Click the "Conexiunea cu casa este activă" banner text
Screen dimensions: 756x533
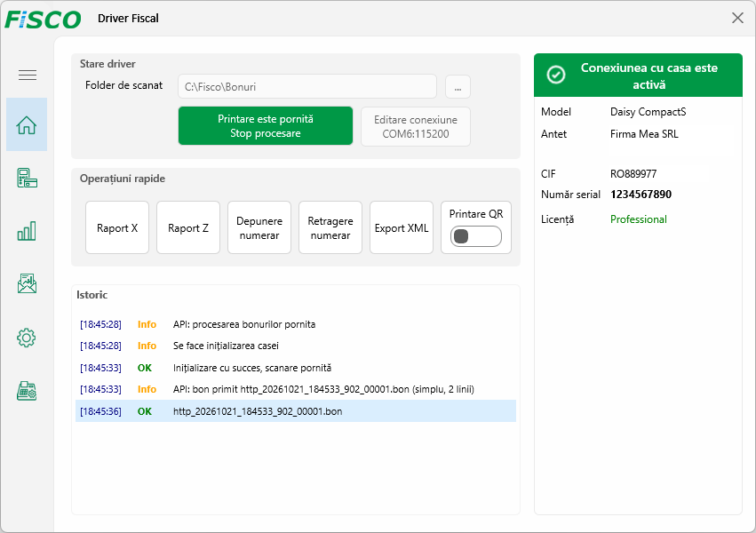click(649, 76)
